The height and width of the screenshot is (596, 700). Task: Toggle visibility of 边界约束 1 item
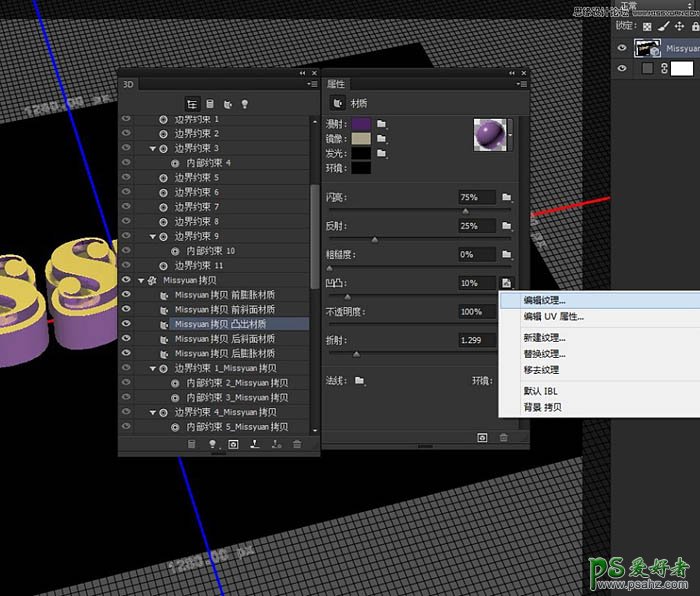126,119
